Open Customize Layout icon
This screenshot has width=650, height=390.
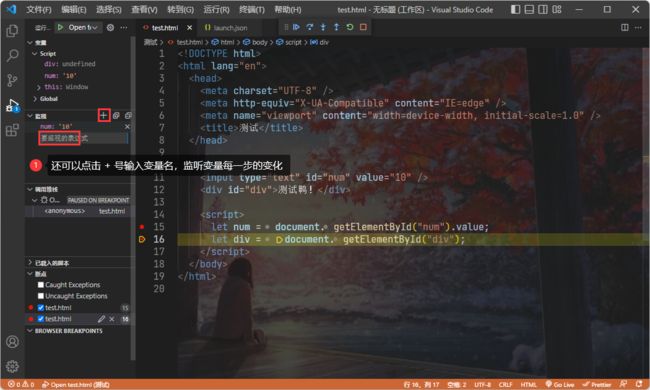pyautogui.click(x=557, y=10)
